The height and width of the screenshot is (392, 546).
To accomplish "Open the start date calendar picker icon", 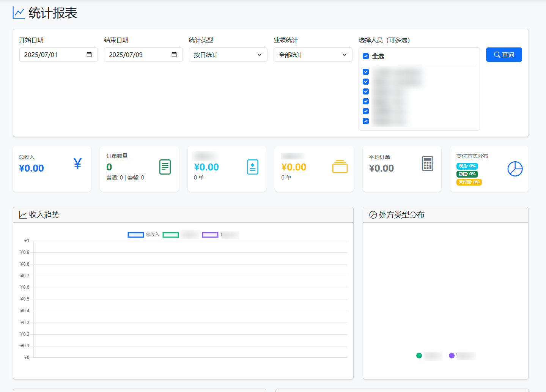I will (89, 55).
